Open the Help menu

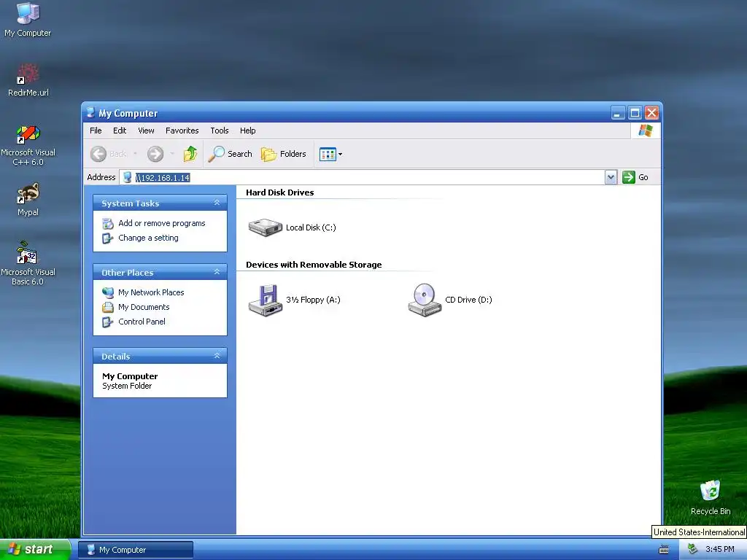pos(248,131)
